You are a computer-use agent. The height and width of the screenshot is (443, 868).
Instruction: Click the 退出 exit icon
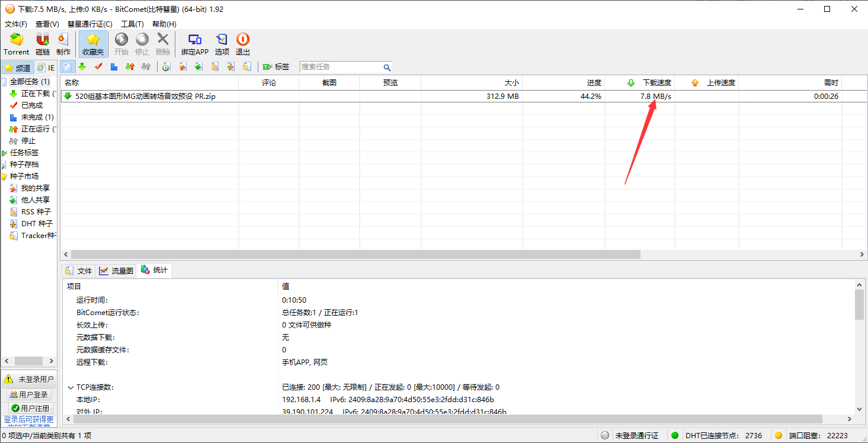(243, 44)
